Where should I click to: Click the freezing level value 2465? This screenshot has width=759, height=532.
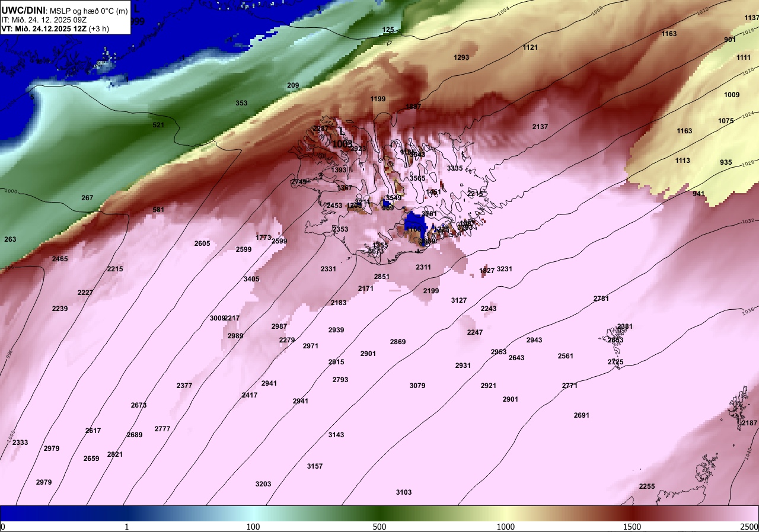[60, 259]
